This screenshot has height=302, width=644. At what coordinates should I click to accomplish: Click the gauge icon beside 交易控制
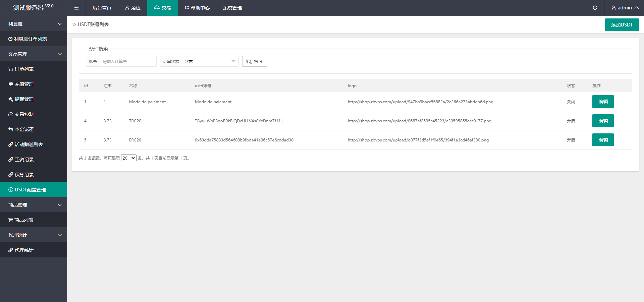[x=11, y=114]
